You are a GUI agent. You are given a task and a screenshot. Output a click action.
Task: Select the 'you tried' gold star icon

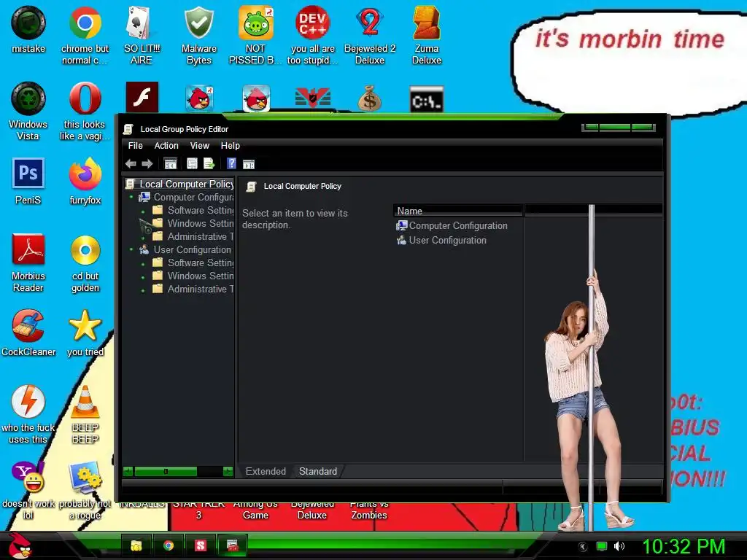pyautogui.click(x=85, y=332)
